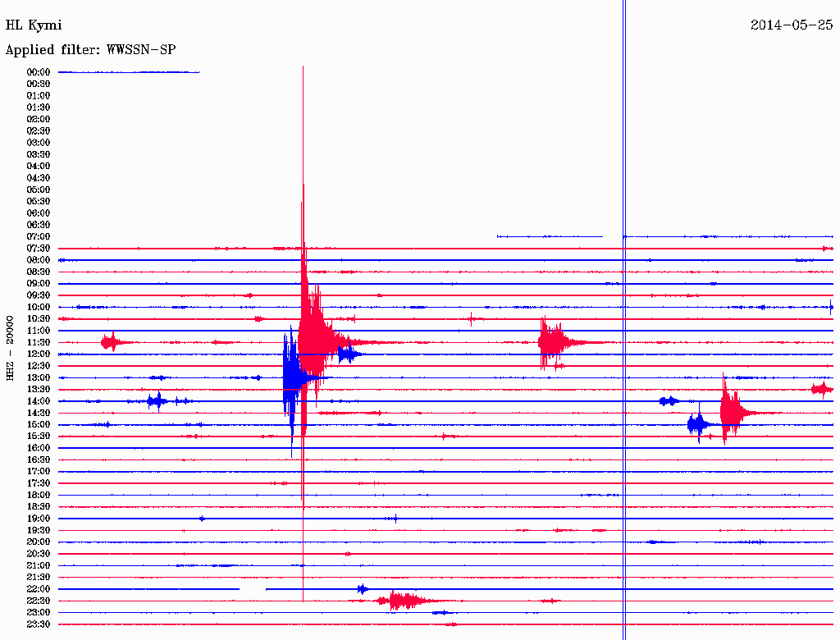
Task: Click the tallest red earthquake spike peak
Action: tap(304, 67)
